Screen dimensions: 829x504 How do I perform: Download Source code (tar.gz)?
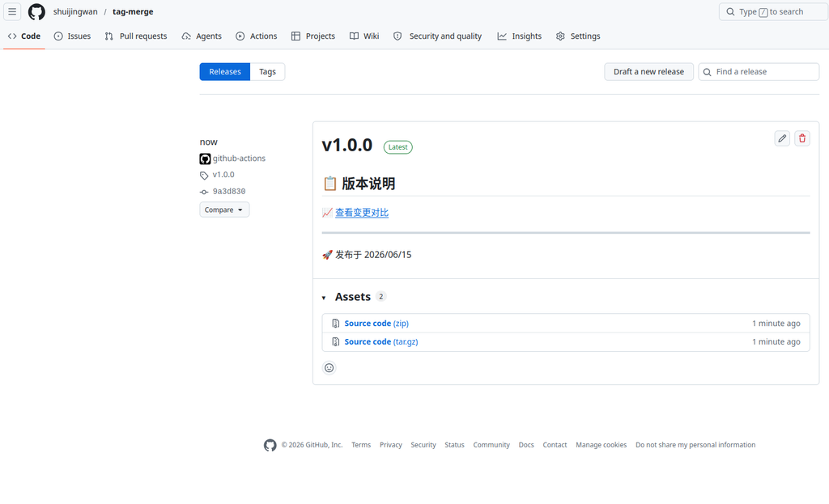tap(381, 342)
